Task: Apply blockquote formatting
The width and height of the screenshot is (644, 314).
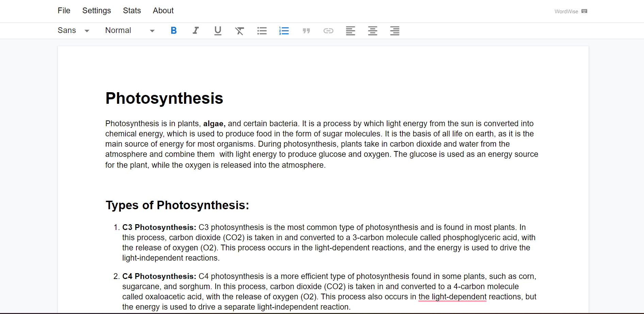Action: tap(306, 31)
